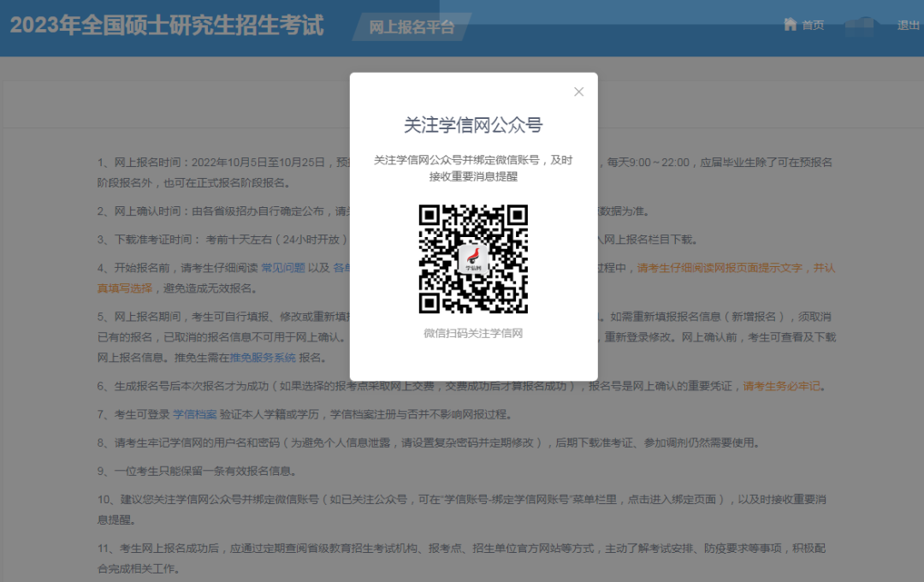Close the 关注学信网公众号 popup dialog
924x582 pixels.
578,92
